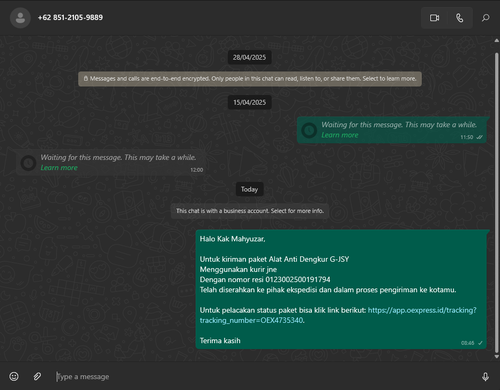This screenshot has width=500, height=390.
Task: Click the clock icon in the 12:00 incoming message
Action: click(28, 163)
